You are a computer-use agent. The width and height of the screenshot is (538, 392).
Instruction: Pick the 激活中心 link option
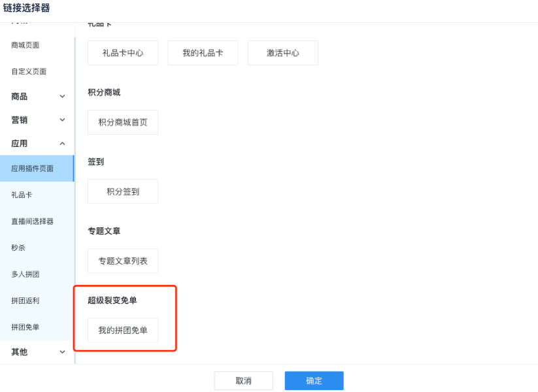[282, 53]
